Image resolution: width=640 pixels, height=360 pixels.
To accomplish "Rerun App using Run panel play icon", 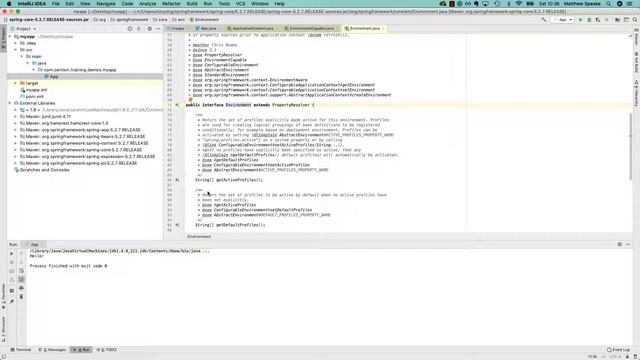I will (11, 253).
